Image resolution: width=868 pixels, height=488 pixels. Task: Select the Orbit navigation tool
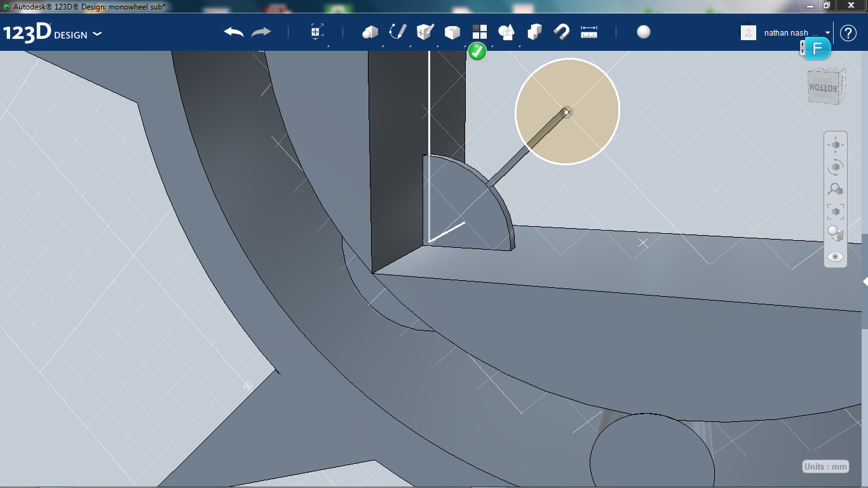coord(835,167)
